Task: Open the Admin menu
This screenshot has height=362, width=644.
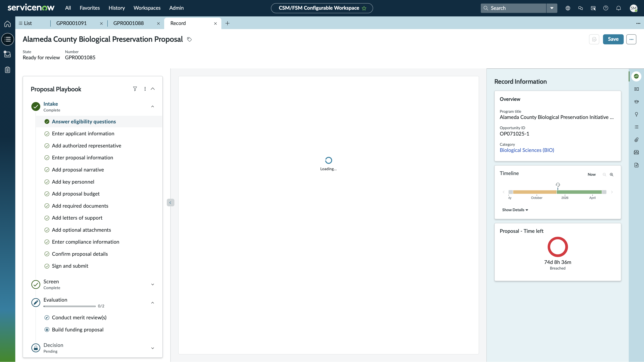Action: point(176,8)
